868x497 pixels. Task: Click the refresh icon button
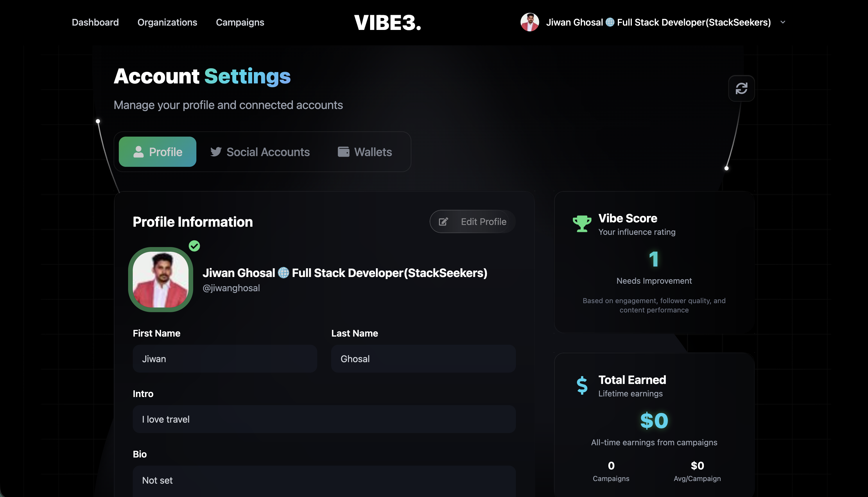tap(741, 88)
